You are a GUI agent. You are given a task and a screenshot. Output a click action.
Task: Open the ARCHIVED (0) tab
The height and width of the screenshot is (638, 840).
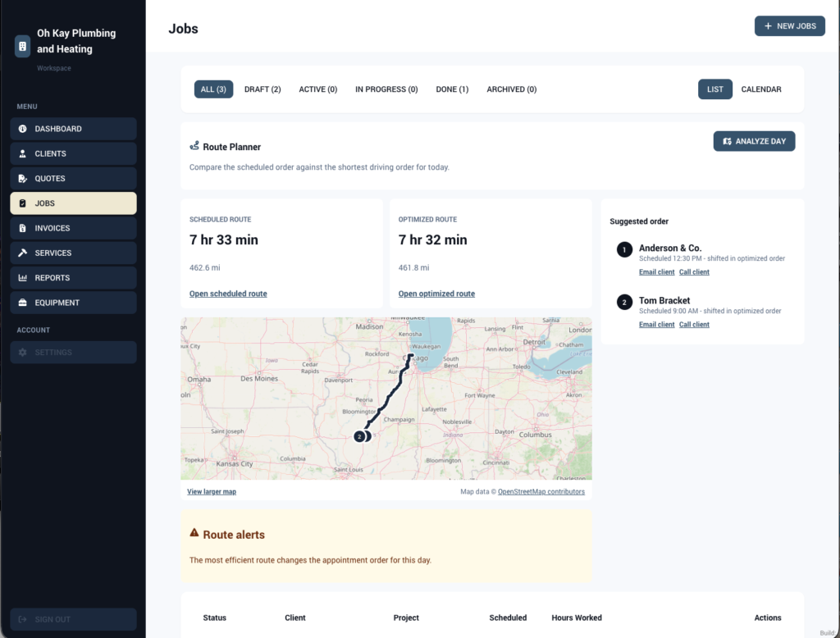pos(512,89)
